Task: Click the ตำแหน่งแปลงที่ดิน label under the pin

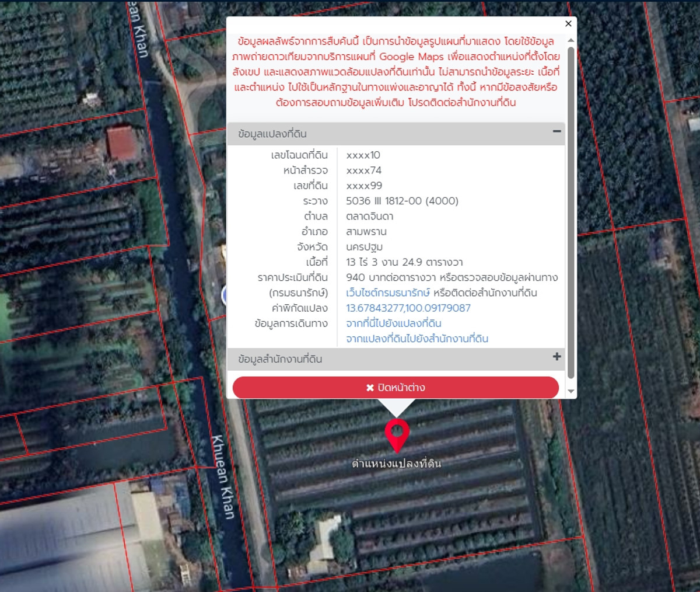Action: [x=396, y=464]
